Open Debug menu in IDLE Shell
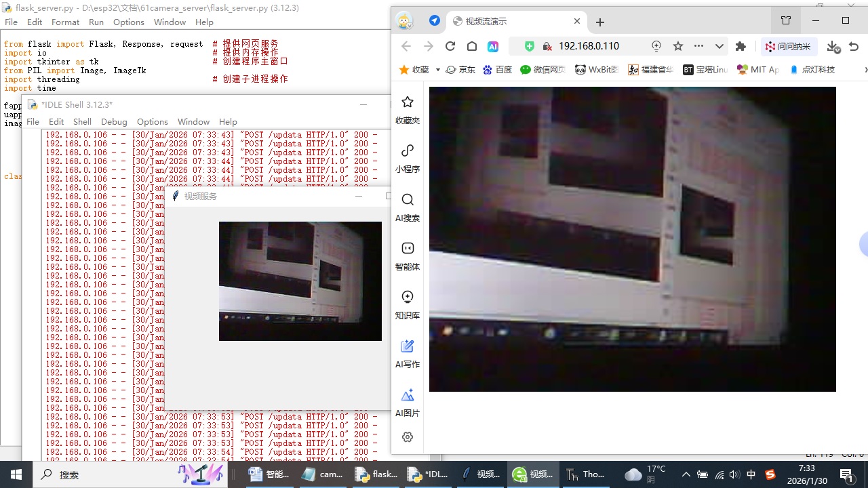The height and width of the screenshot is (488, 868). point(114,121)
